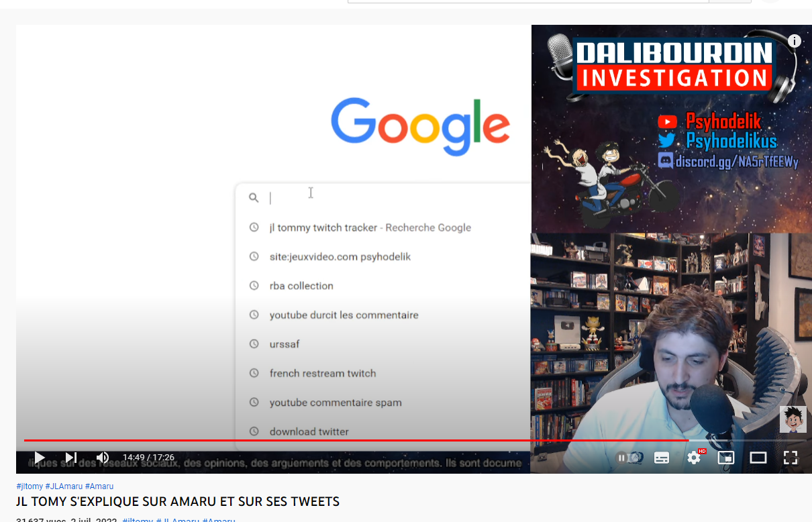Open the HD settings gear menu
The image size is (812, 522).
(695, 458)
